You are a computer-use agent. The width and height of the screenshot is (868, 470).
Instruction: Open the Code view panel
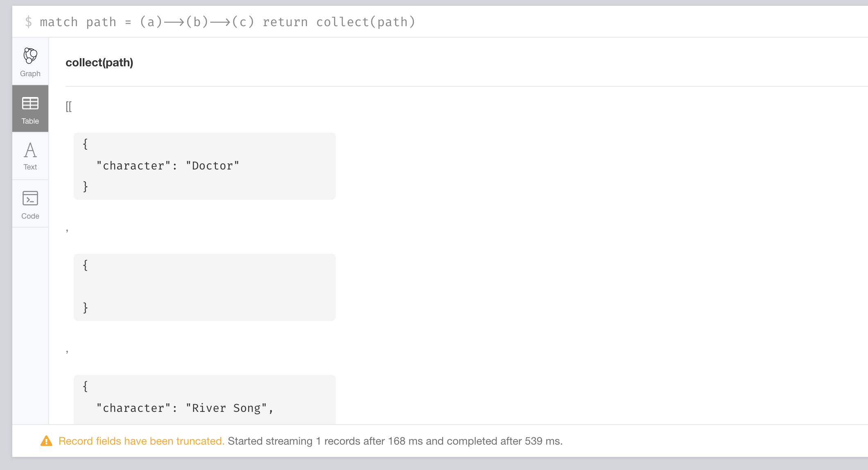tap(30, 203)
